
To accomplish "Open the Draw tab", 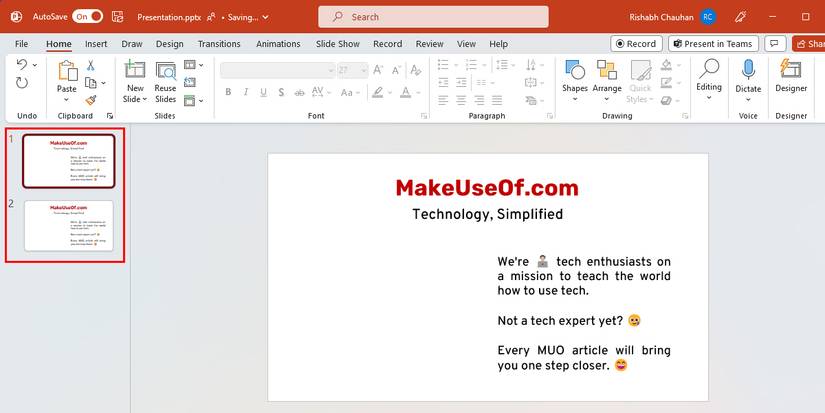I will coord(132,44).
